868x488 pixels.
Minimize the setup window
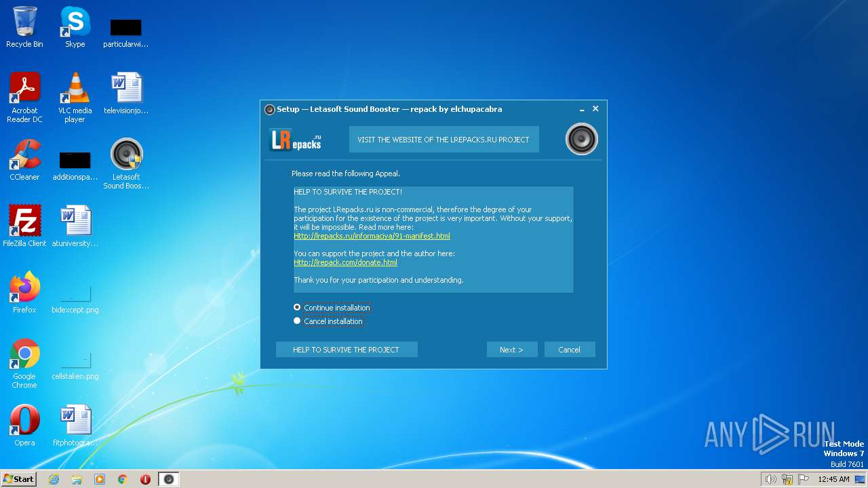click(582, 109)
